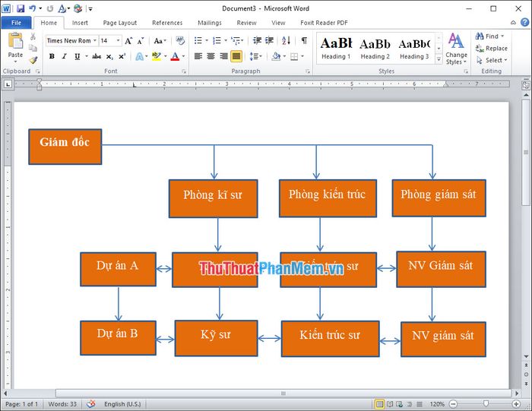Apply the Heading 1 style

(x=336, y=48)
